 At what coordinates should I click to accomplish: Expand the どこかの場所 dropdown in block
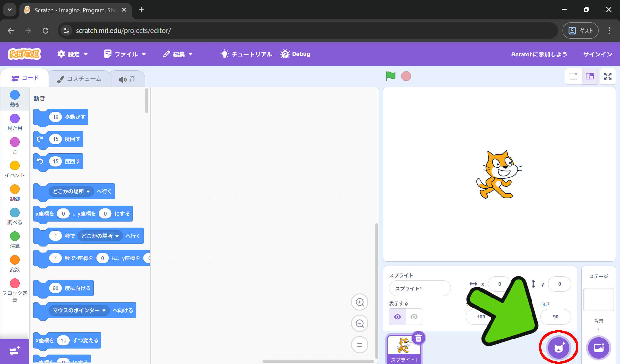click(71, 191)
